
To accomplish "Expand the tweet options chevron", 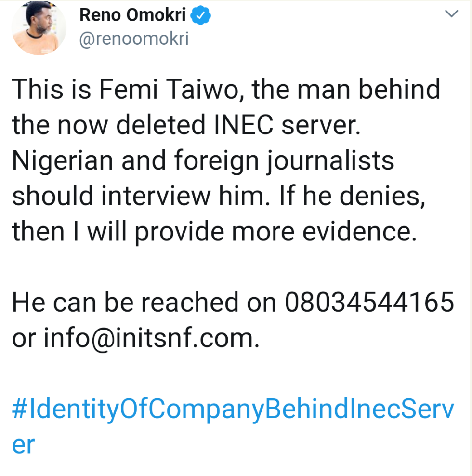I will point(451,15).
